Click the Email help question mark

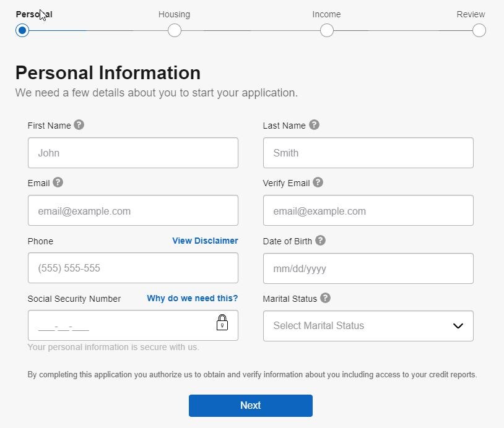[58, 182]
